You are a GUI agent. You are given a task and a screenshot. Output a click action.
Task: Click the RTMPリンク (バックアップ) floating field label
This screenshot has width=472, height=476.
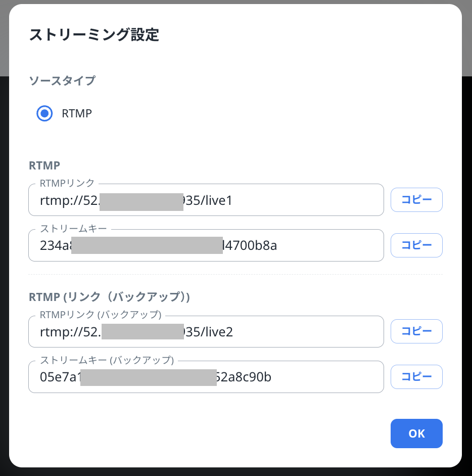coord(101,315)
